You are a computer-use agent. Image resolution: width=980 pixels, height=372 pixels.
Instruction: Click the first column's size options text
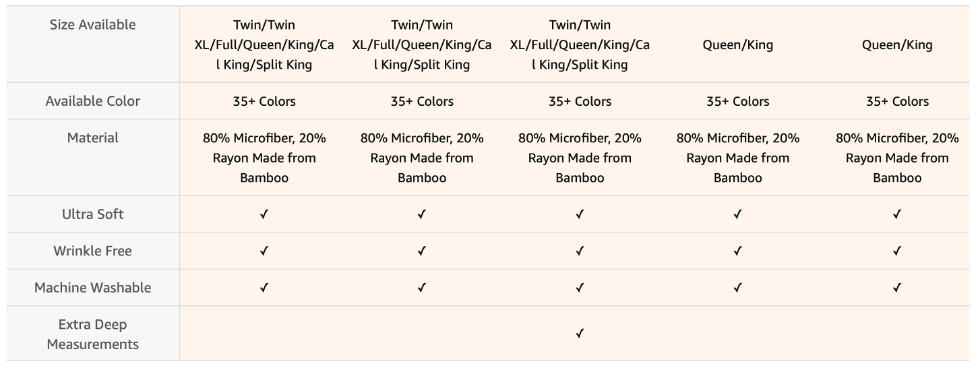(x=264, y=45)
